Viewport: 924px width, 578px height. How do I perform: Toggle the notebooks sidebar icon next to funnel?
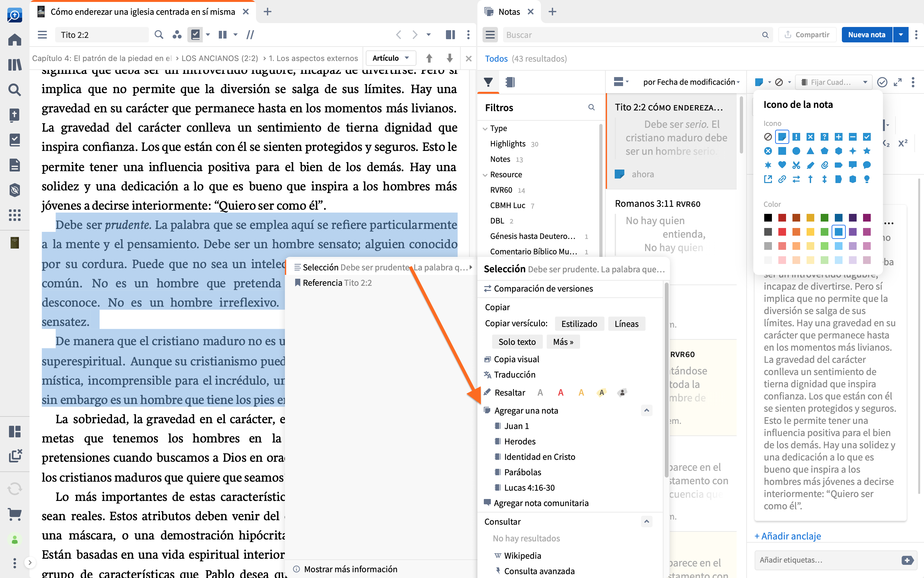(510, 82)
